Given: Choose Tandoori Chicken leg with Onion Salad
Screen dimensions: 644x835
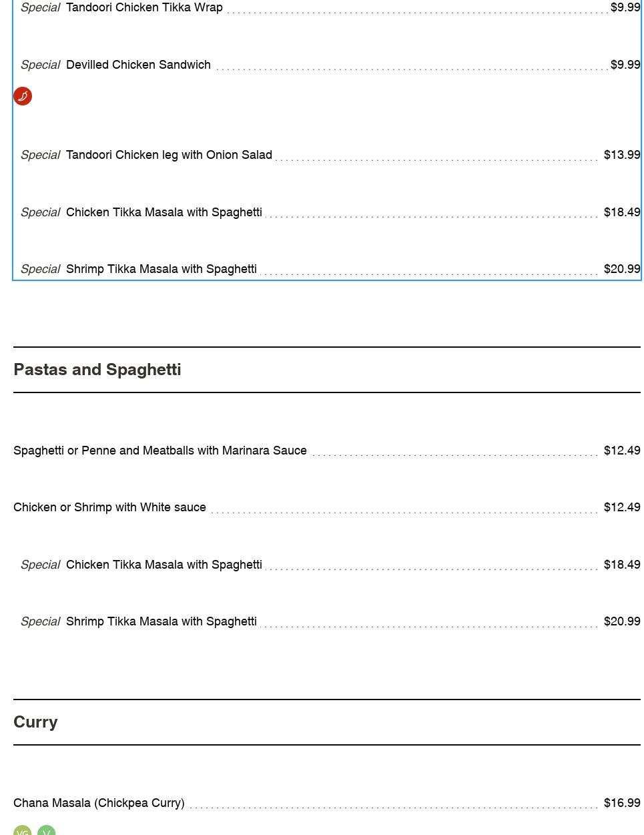Looking at the screenshot, I should (x=169, y=155).
